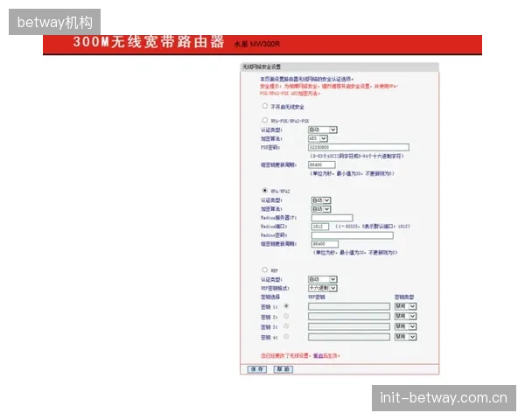Click the 帮助 button
The height and width of the screenshot is (420, 525).
coord(283,369)
